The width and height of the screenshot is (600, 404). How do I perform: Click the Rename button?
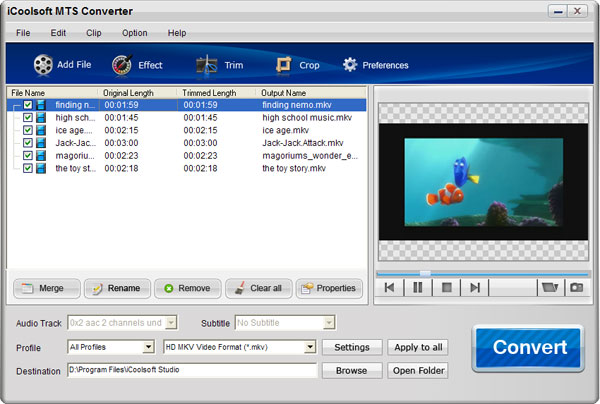coord(117,288)
